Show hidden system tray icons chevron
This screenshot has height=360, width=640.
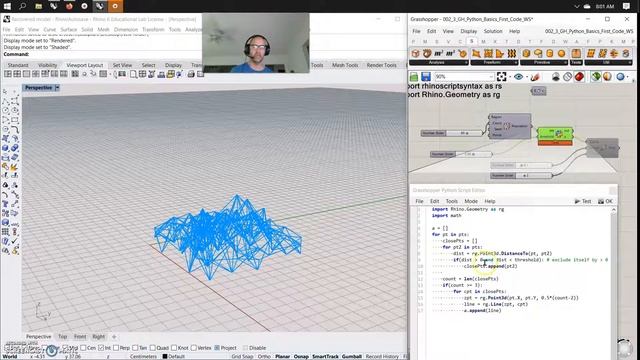[x=576, y=7]
